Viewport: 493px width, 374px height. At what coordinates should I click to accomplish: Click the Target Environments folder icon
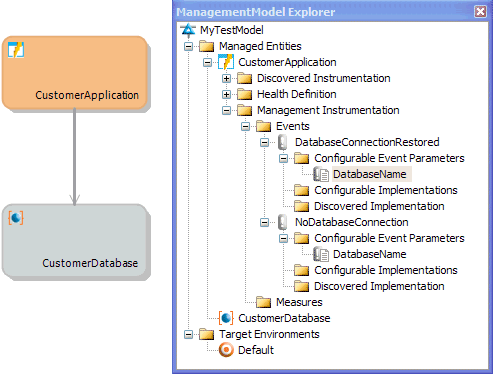(x=207, y=334)
